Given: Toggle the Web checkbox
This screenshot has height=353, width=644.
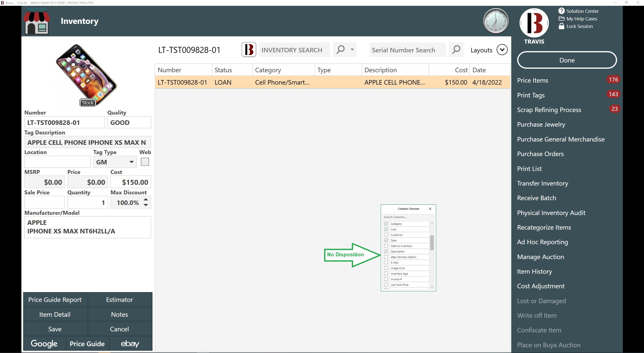Looking at the screenshot, I should click(x=145, y=162).
